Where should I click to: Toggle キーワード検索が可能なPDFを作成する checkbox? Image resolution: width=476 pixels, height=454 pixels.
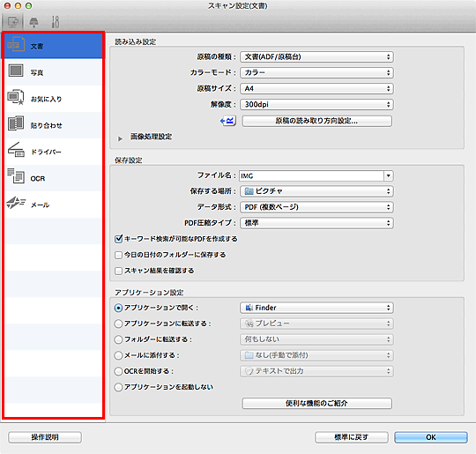coord(118,239)
